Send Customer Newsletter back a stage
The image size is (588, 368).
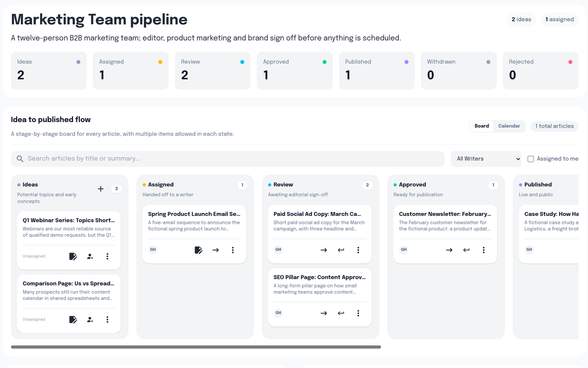[466, 250]
